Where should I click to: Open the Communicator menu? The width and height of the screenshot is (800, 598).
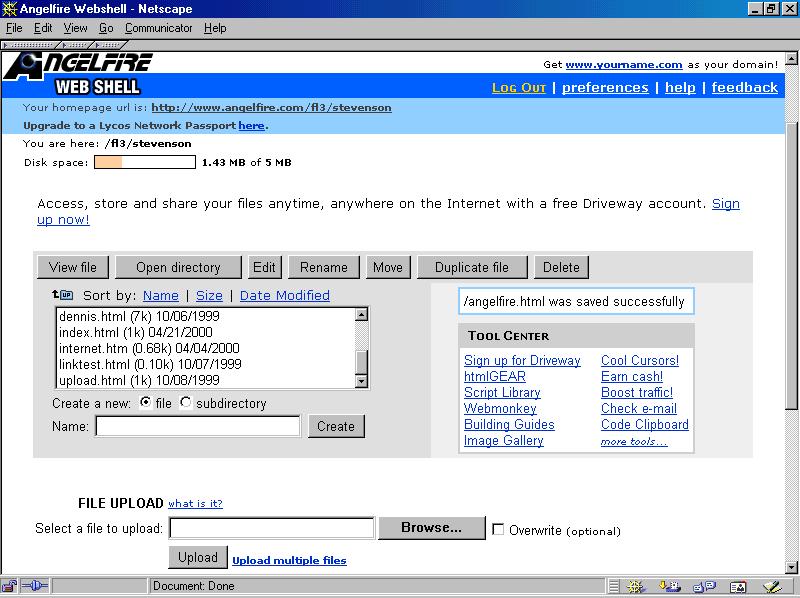[158, 28]
